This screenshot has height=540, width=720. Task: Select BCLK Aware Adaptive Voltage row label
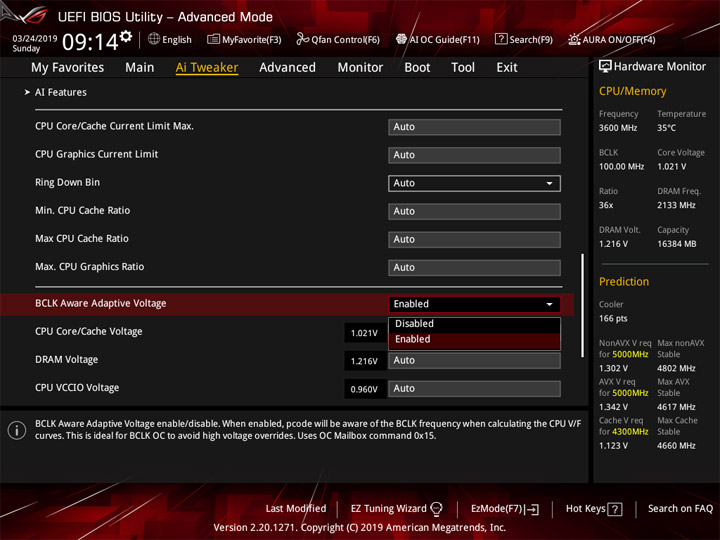[x=101, y=304]
